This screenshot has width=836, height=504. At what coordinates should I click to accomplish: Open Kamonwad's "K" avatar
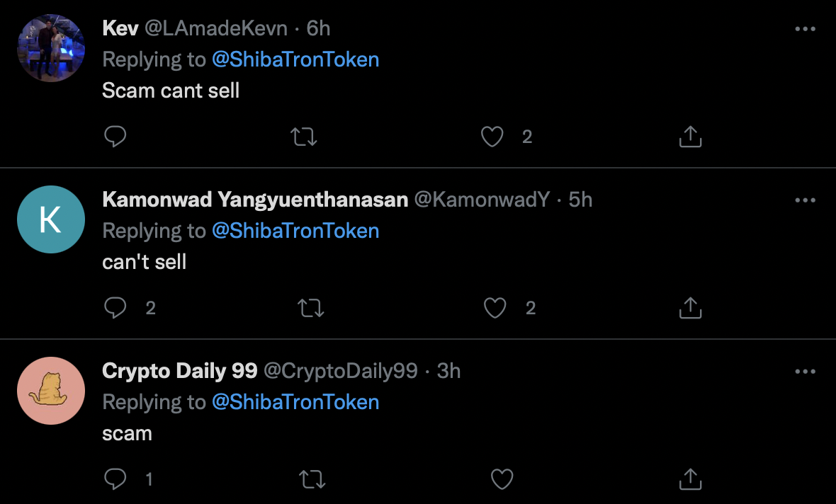(x=51, y=219)
